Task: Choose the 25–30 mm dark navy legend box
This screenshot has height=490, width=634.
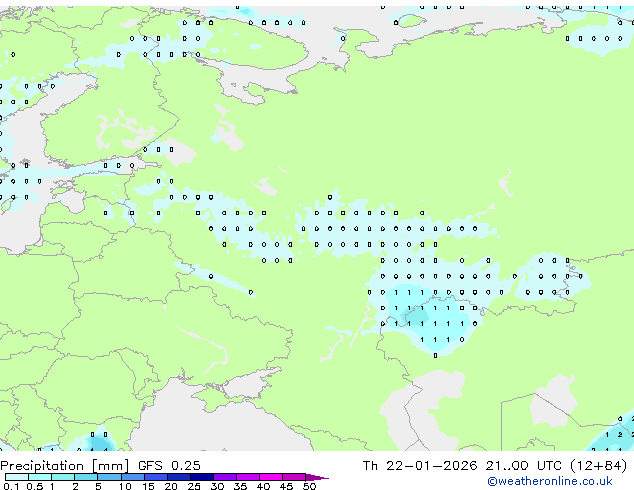Action: pos(202,477)
